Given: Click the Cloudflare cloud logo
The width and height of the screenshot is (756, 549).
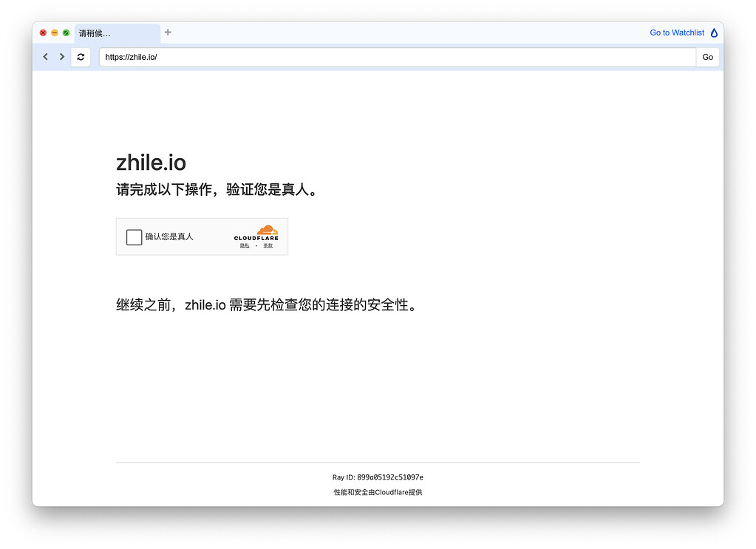Looking at the screenshot, I should click(267, 230).
